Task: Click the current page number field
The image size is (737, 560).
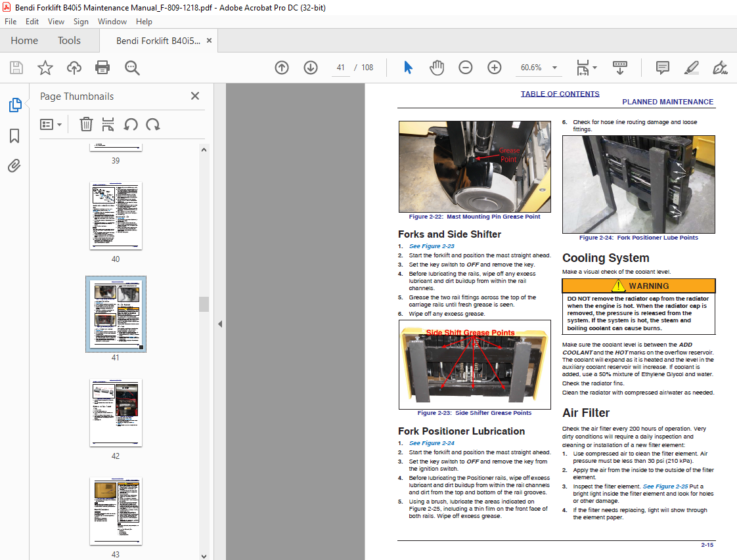Action: click(341, 68)
